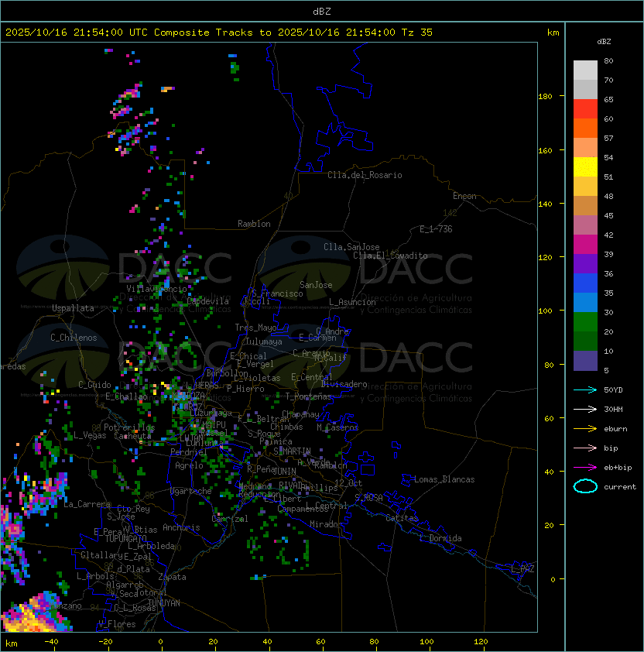Select the magenta swatch in dBZ scale
Screen dimensions: 644x652
tap(585, 244)
